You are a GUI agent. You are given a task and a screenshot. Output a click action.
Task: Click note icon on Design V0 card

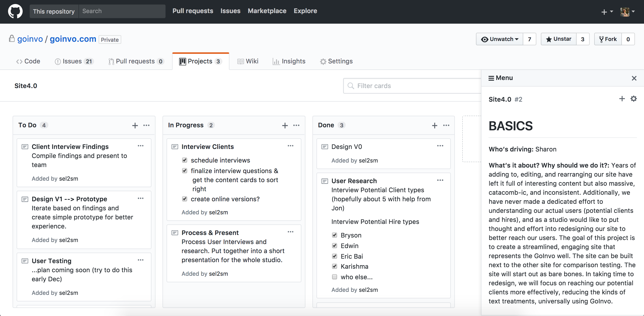tap(325, 147)
